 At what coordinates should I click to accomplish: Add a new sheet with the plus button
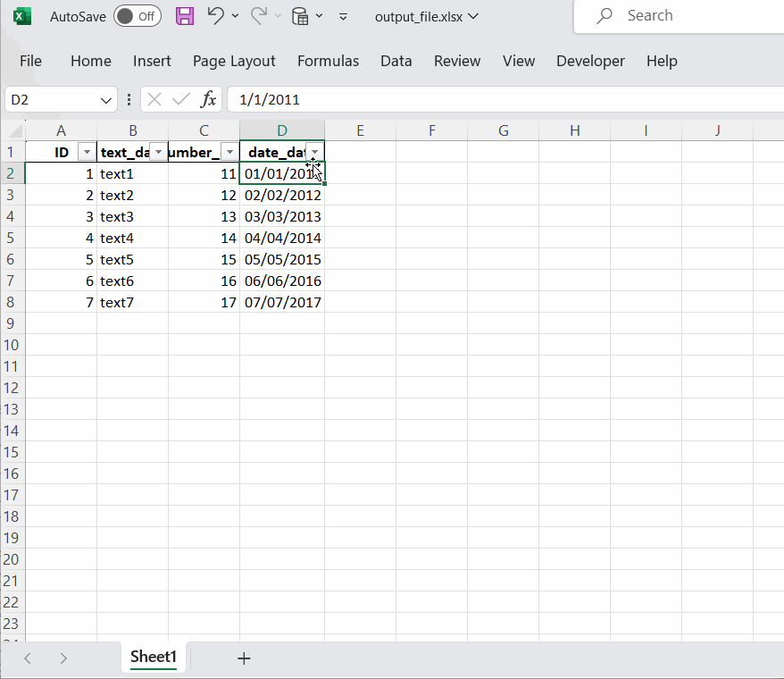[x=244, y=658]
